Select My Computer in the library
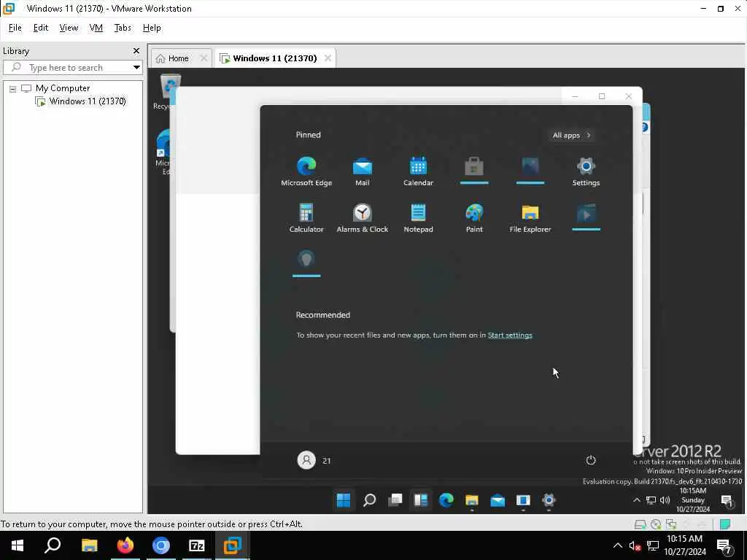This screenshot has height=560, width=747. click(63, 88)
